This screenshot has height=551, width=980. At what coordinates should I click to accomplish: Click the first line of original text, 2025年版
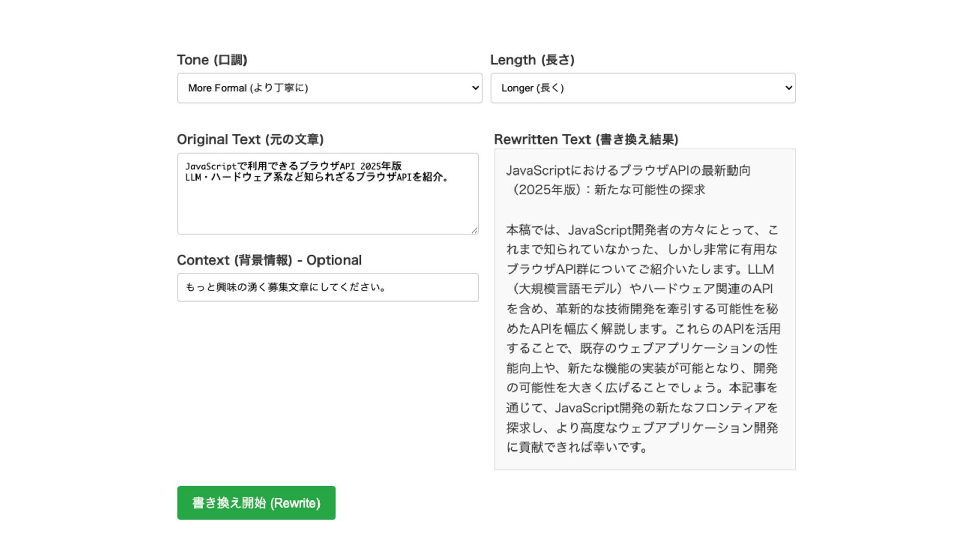pos(293,166)
